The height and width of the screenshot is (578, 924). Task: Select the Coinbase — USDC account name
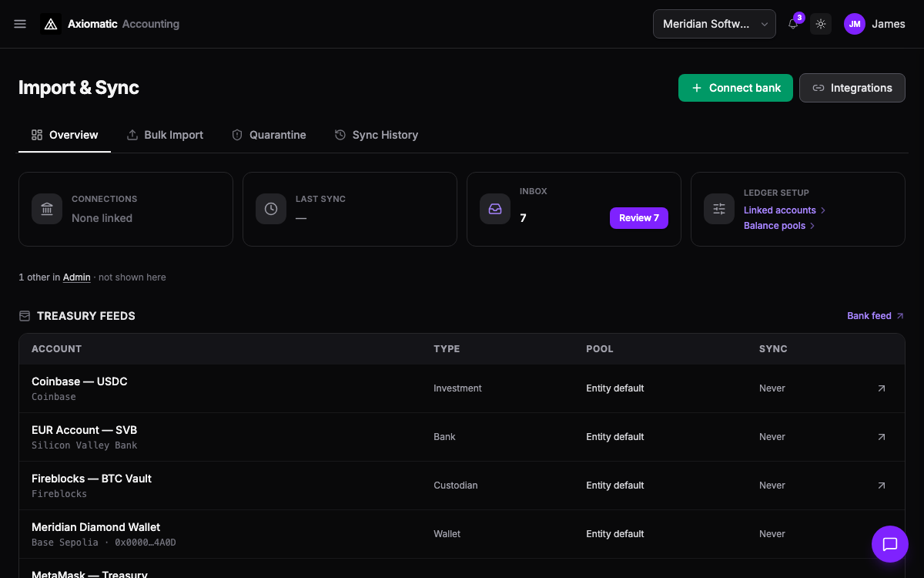79,381
